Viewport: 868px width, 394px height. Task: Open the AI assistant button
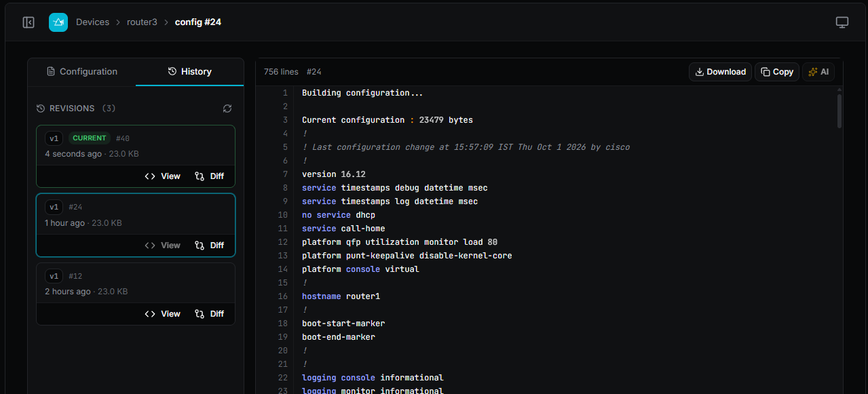click(x=818, y=72)
